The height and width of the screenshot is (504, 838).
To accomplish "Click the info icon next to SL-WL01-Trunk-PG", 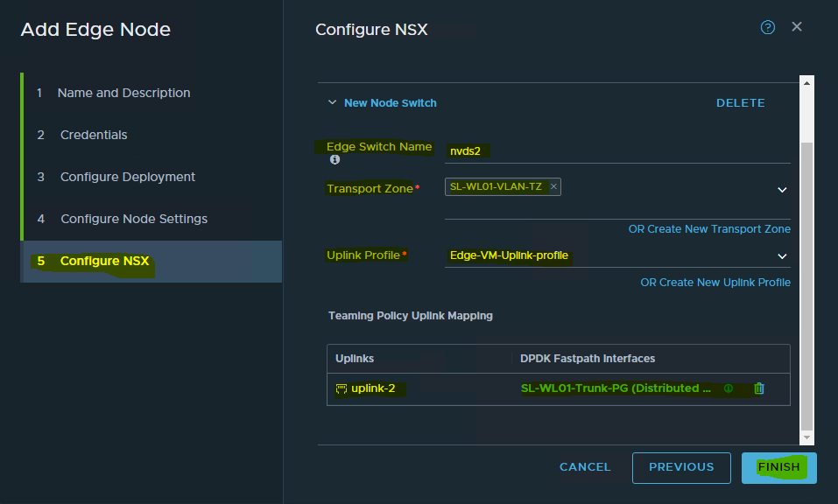I will [729, 388].
